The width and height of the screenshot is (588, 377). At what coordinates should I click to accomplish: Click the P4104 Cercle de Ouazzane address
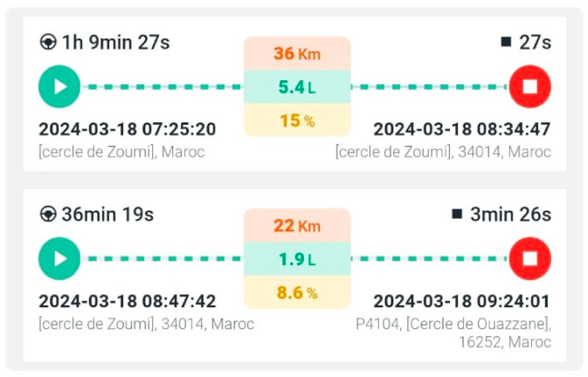point(453,332)
